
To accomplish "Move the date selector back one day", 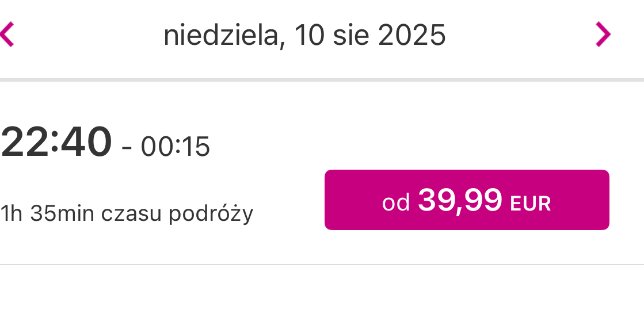I will 7,35.
